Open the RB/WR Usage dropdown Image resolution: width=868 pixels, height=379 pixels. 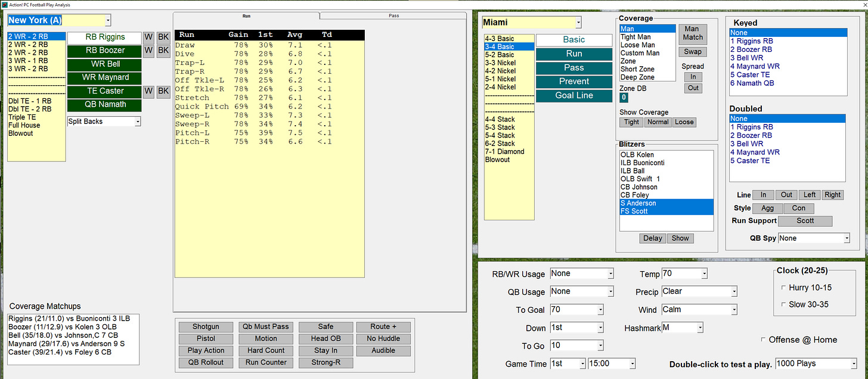pos(610,274)
